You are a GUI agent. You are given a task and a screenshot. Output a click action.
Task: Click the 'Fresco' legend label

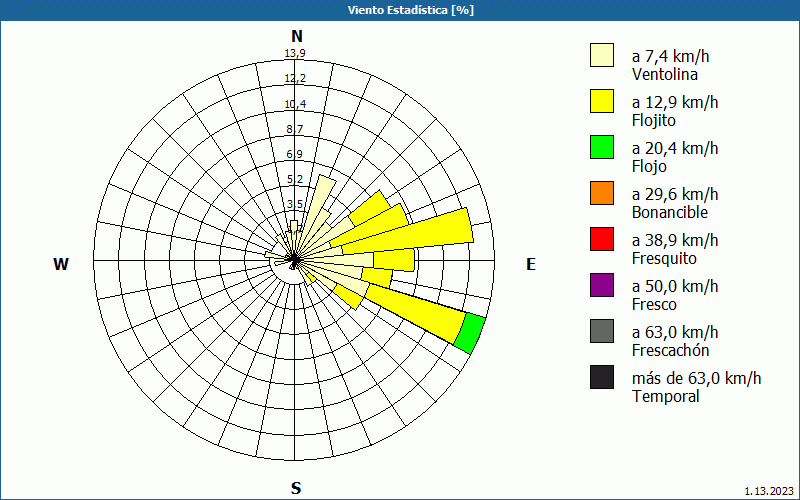655,304
